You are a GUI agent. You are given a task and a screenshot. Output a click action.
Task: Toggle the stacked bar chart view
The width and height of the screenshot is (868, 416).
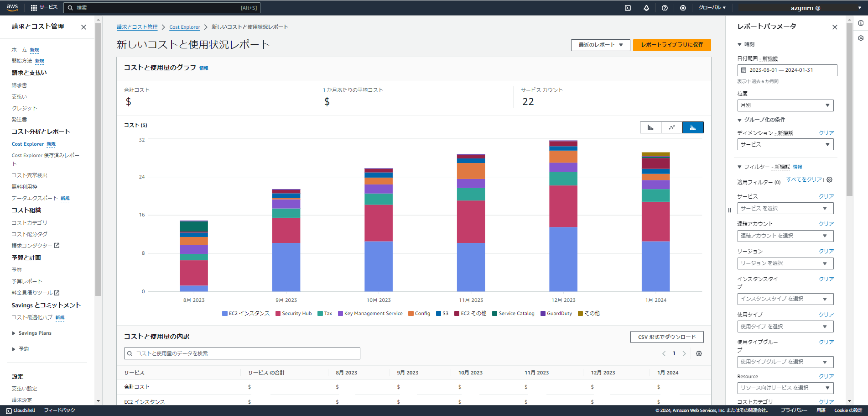(693, 127)
